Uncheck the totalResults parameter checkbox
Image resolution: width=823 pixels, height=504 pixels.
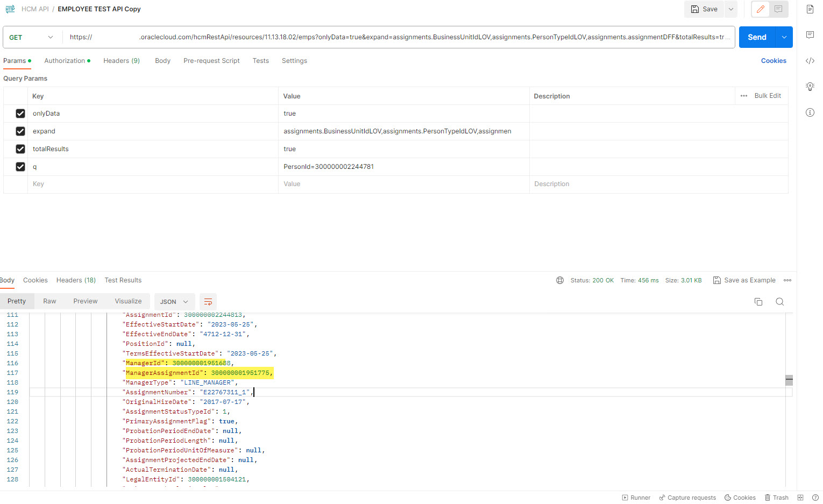coord(20,149)
